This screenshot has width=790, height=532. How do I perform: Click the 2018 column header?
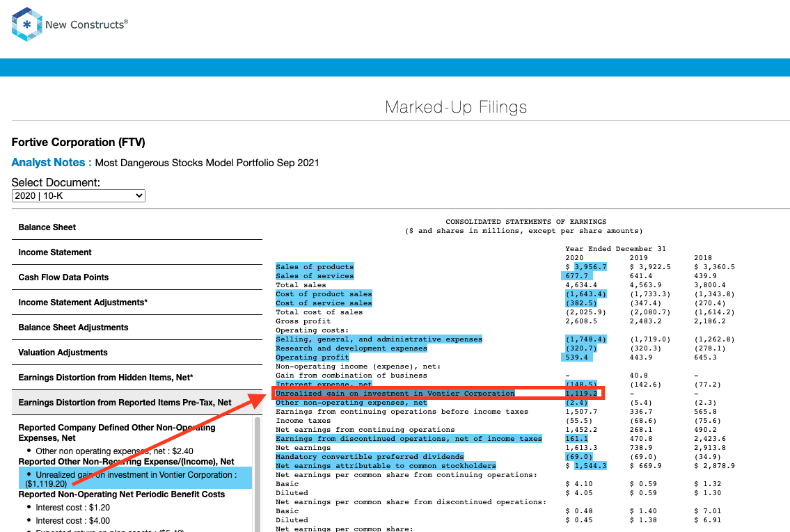click(703, 258)
